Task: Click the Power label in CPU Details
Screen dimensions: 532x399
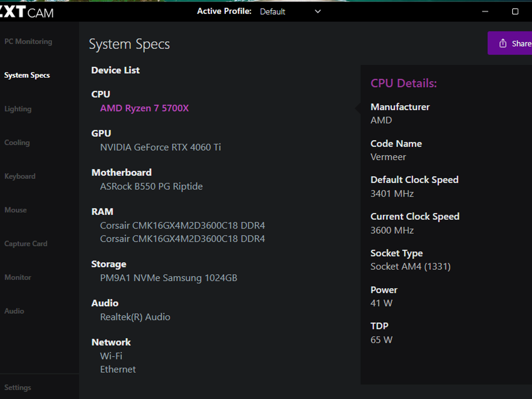Action: pyautogui.click(x=384, y=290)
